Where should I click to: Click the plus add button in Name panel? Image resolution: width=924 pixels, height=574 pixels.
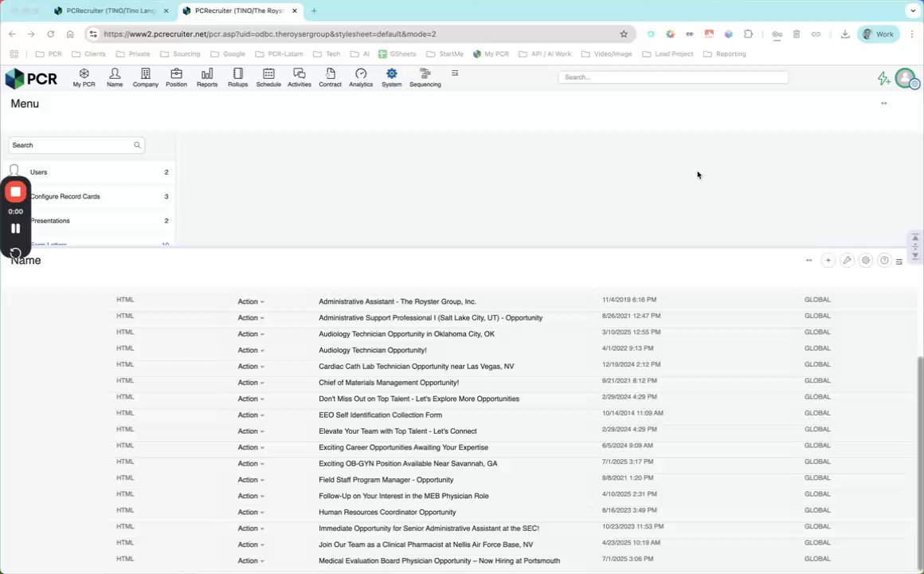point(828,260)
